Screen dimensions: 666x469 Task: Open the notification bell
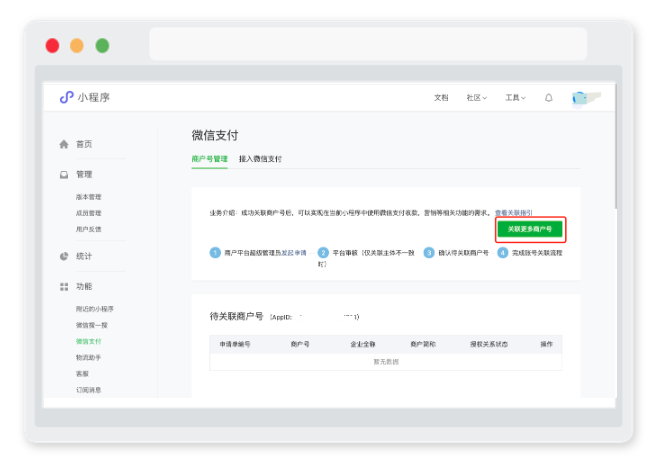549,98
